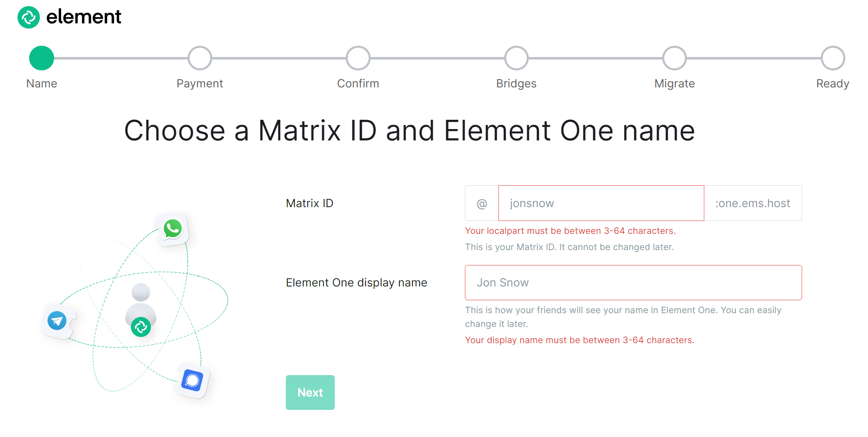
Task: Click 'This is your Matrix ID' hint
Action: point(569,247)
